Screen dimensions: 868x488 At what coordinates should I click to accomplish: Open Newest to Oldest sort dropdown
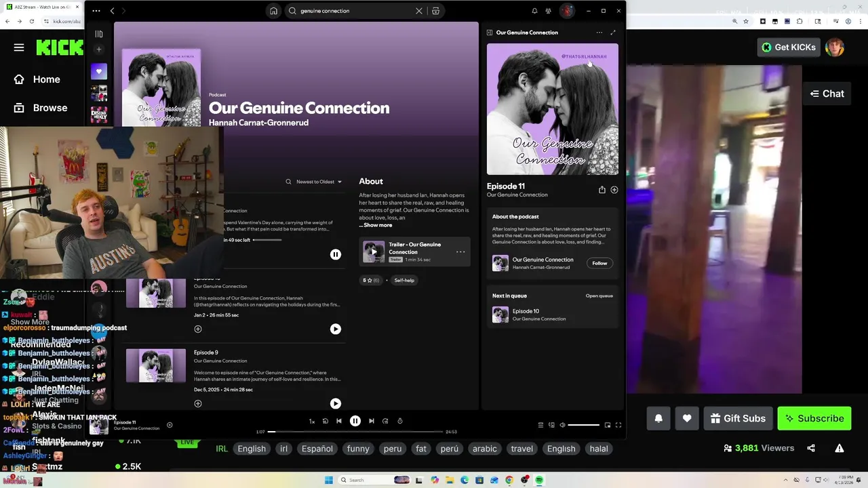point(319,182)
